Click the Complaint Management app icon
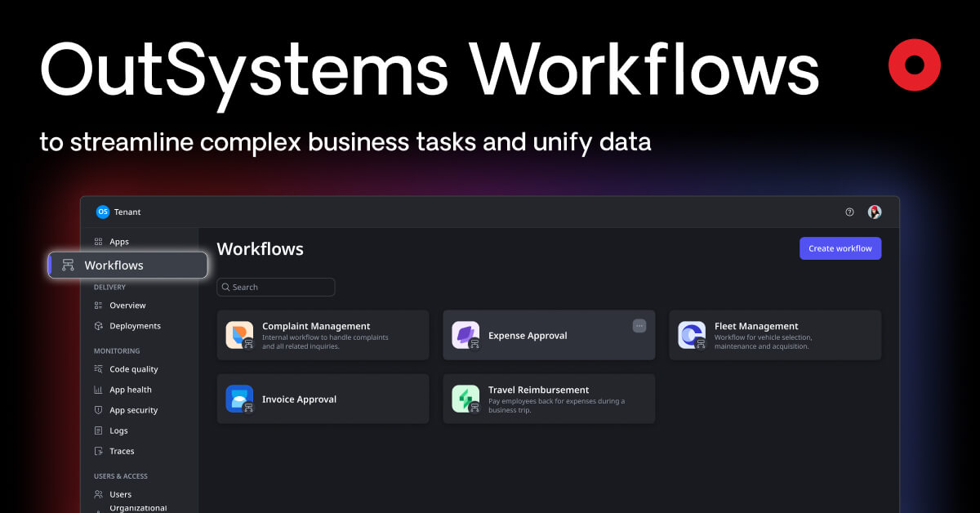Viewport: 980px width, 513px height. click(239, 335)
